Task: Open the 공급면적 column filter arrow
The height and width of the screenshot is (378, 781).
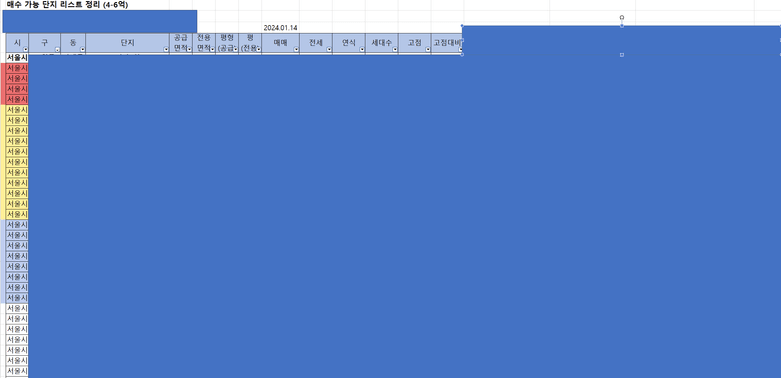Action: (x=189, y=50)
